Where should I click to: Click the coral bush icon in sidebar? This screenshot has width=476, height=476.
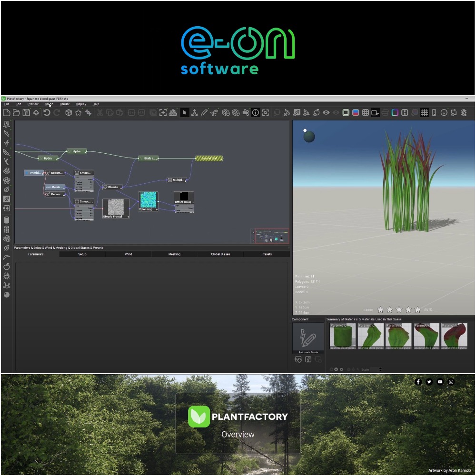click(6, 171)
